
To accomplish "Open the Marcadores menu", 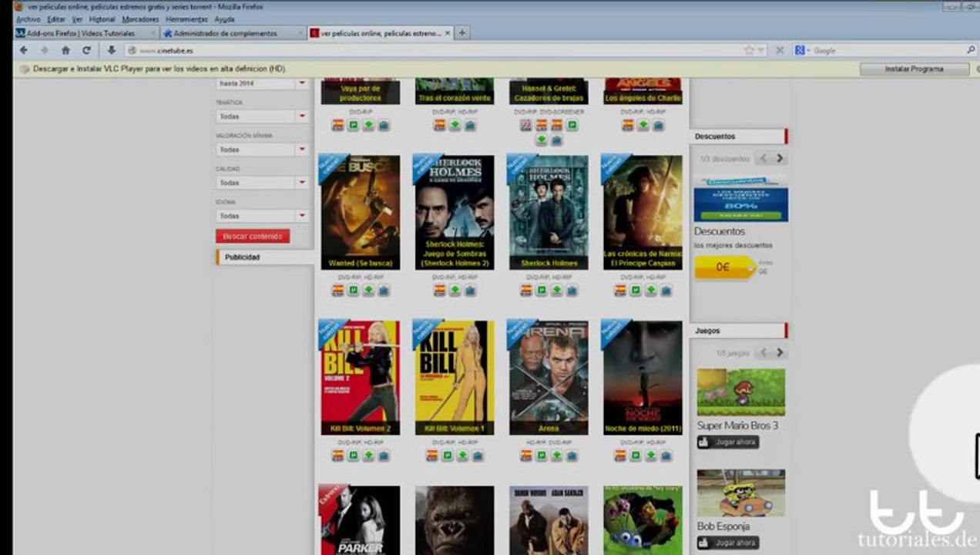I will pos(140,18).
